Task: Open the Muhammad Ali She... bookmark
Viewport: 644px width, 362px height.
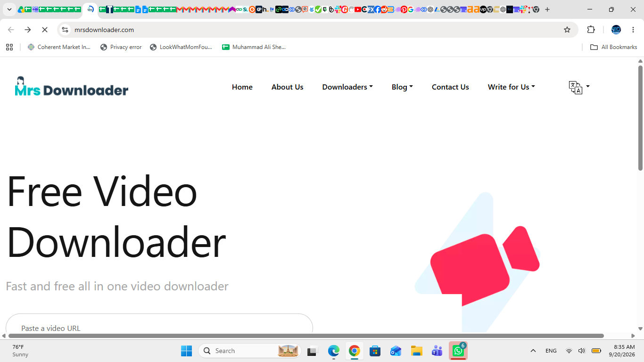Action: pos(254,47)
